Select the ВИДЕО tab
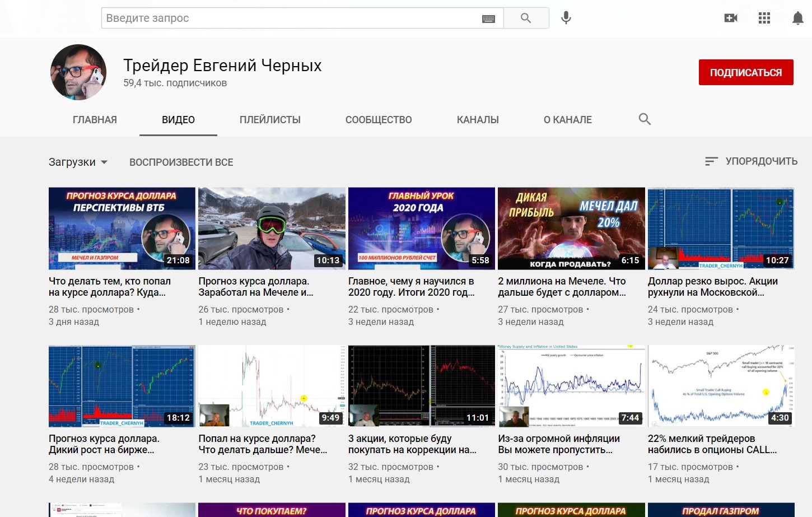 point(178,120)
